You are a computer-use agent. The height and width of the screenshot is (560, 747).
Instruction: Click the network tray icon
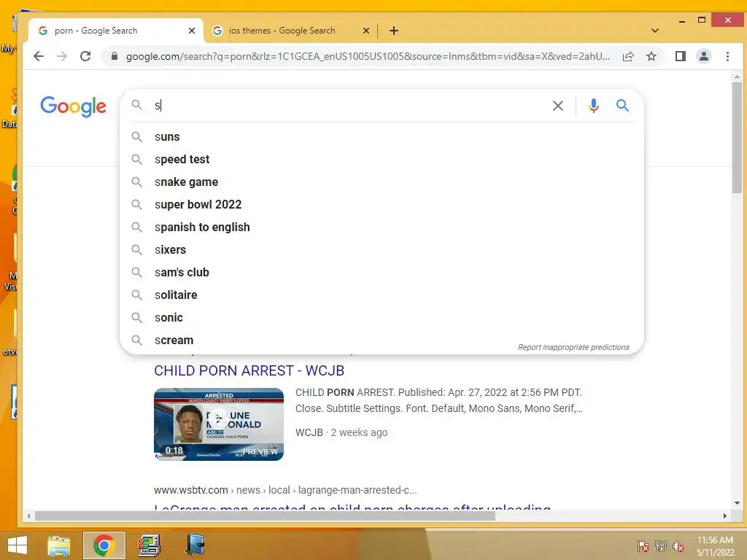click(x=661, y=546)
